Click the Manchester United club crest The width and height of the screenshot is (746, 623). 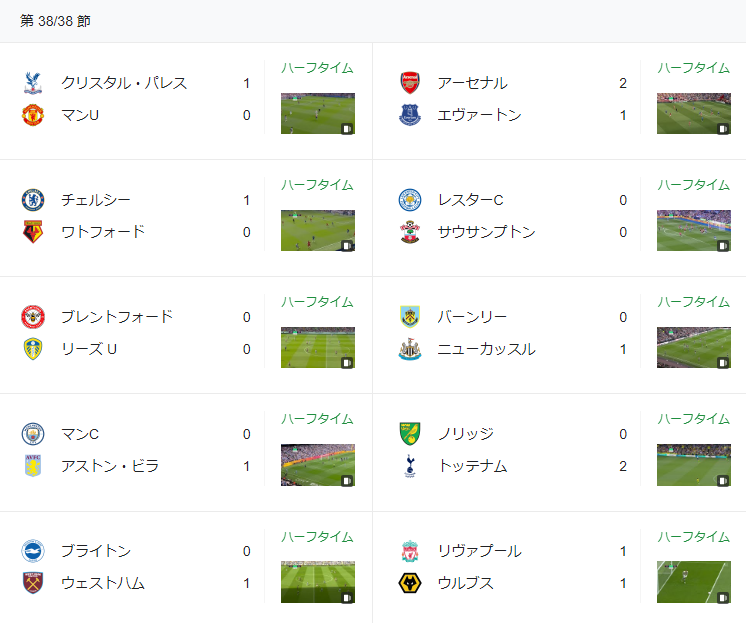pyautogui.click(x=33, y=115)
